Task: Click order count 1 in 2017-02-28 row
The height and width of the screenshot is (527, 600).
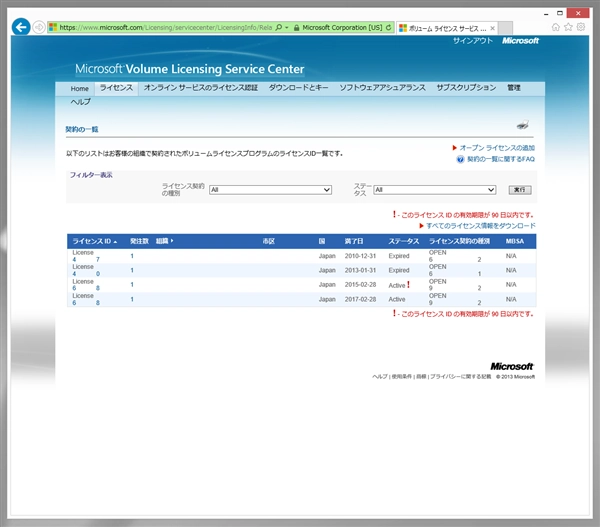Action: 132,299
